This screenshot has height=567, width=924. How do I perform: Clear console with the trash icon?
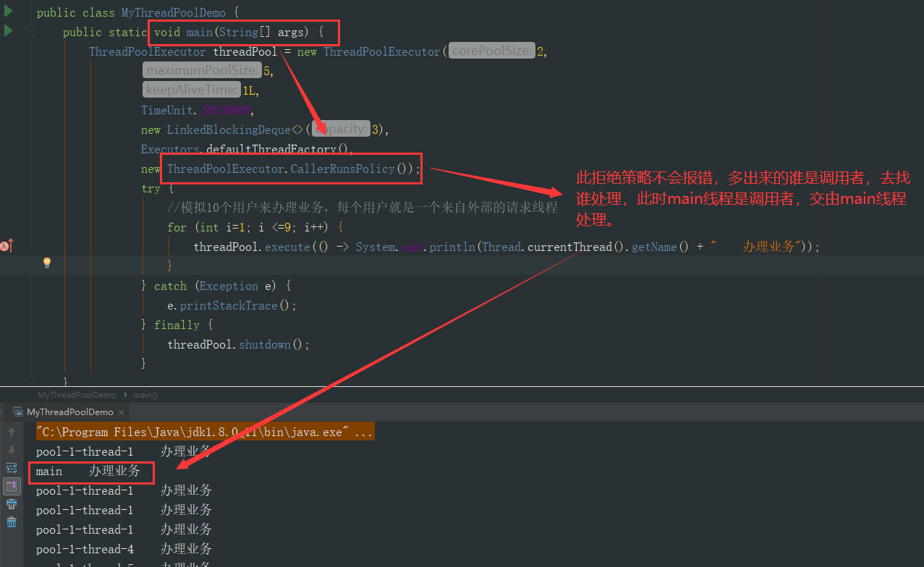12,522
